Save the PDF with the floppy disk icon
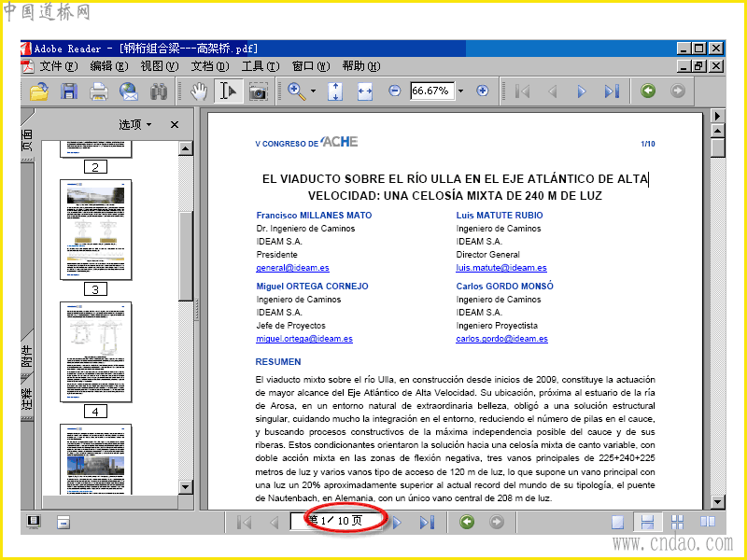The height and width of the screenshot is (560, 747). coord(68,91)
